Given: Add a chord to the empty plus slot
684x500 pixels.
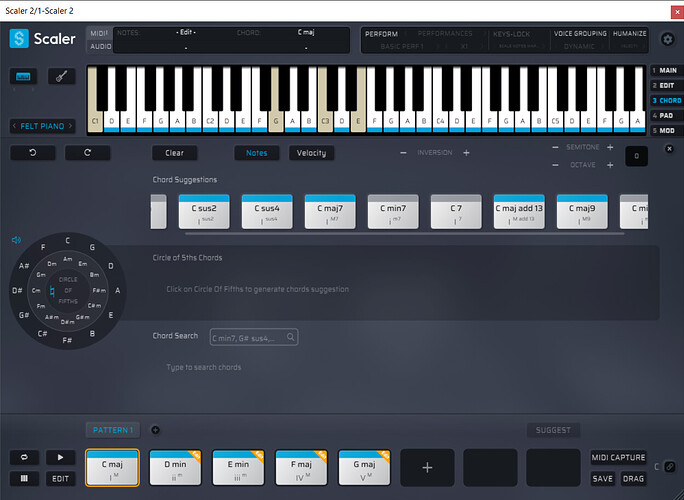Looking at the screenshot, I should (x=427, y=468).
